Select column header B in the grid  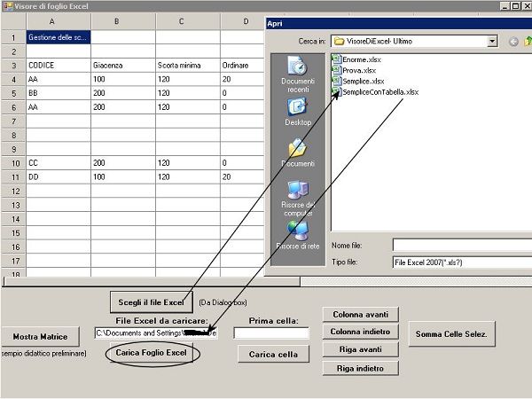122,21
